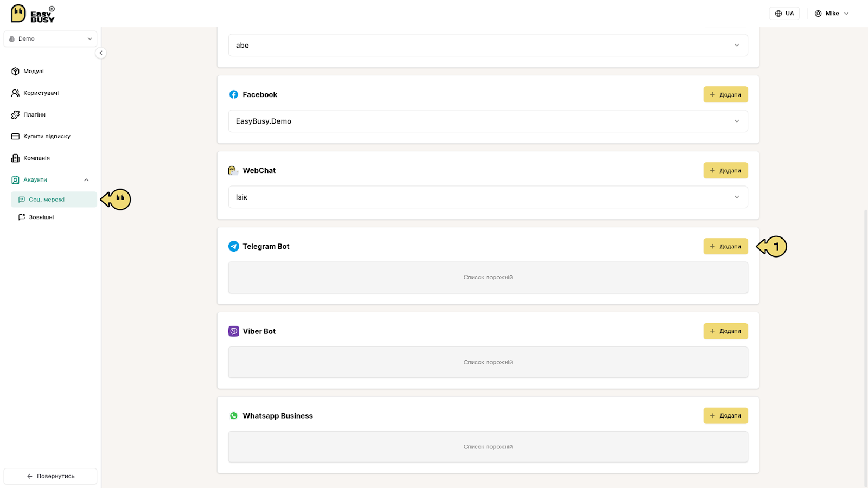Click the Telegram Bot heading
Image resolution: width=868 pixels, height=488 pixels.
point(266,246)
